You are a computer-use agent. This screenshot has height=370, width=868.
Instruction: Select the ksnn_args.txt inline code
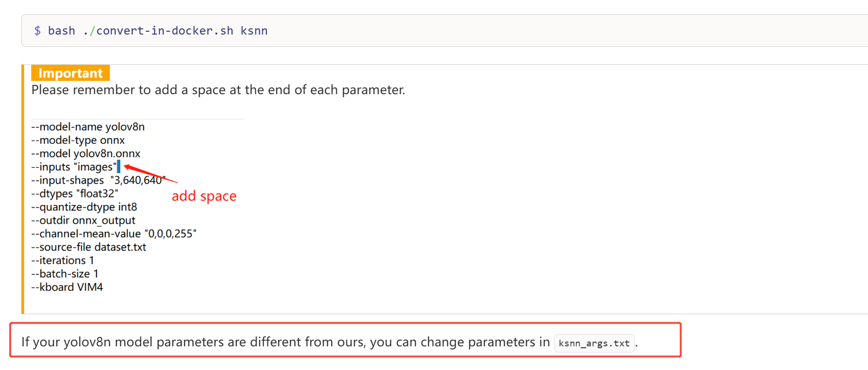(x=594, y=343)
